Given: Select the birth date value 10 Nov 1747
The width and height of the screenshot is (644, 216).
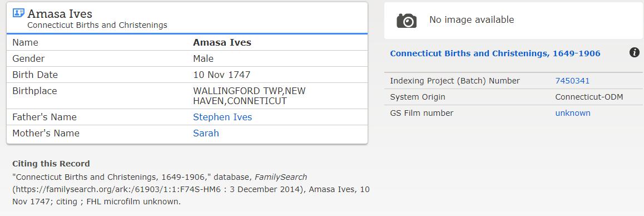Looking at the screenshot, I should (x=221, y=75).
